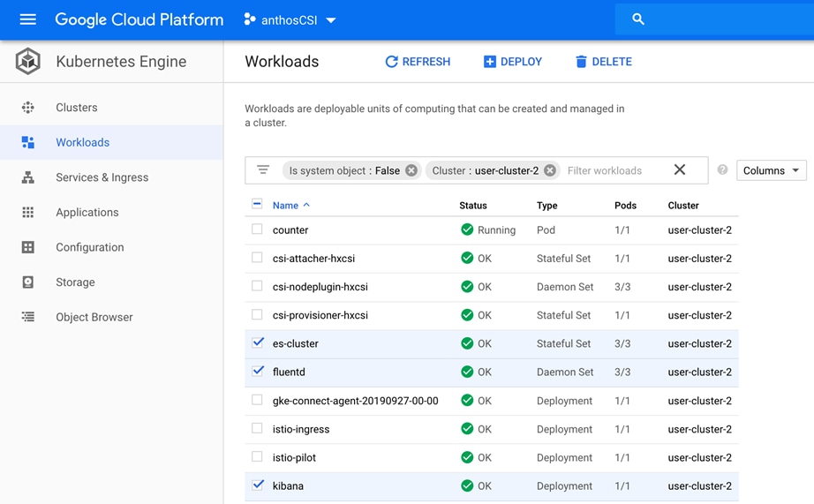Open the hamburger navigation menu

coord(27,19)
